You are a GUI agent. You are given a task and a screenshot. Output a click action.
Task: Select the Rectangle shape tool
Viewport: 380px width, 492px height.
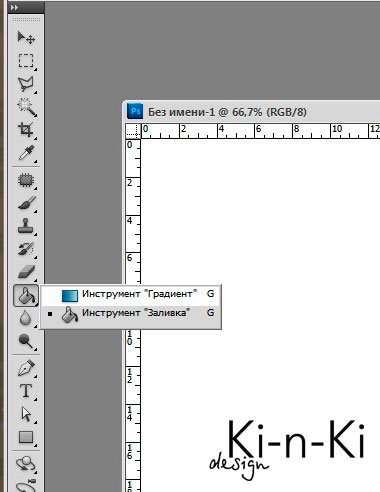pyautogui.click(x=26, y=437)
